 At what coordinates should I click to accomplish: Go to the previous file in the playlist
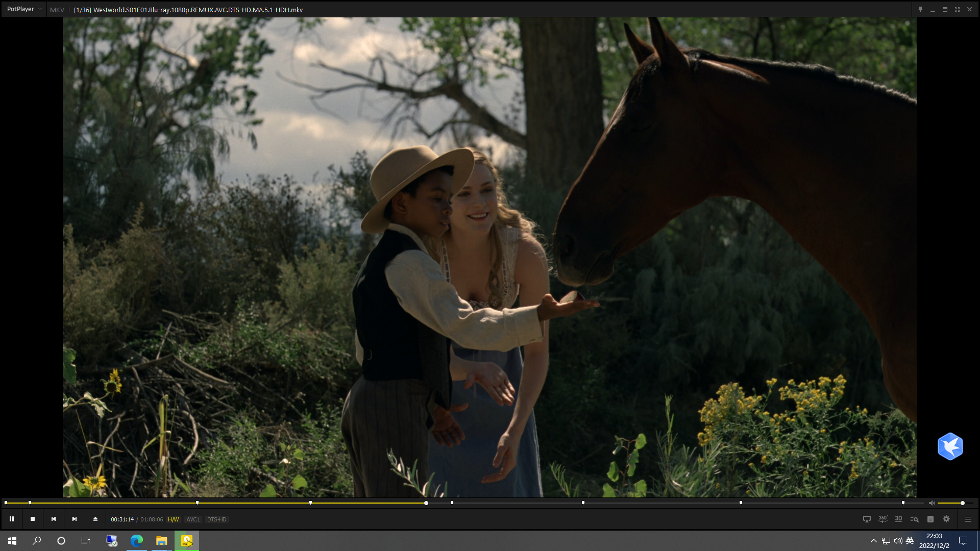(53, 519)
